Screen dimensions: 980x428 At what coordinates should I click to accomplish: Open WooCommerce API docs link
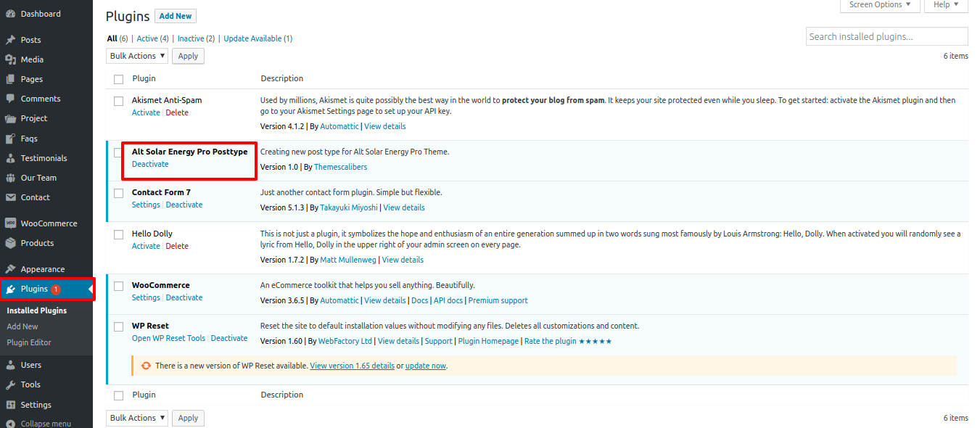448,300
